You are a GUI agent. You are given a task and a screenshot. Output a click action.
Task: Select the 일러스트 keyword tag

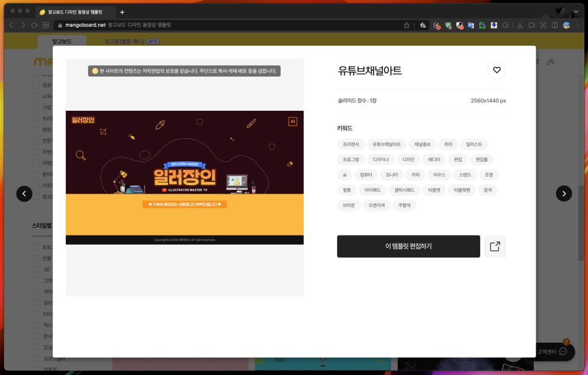pyautogui.click(x=474, y=144)
